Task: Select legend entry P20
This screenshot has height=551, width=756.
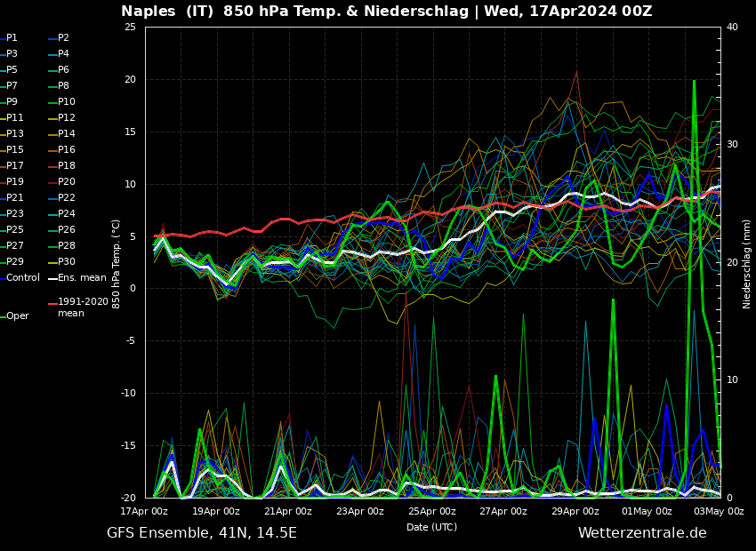Action: [x=61, y=181]
